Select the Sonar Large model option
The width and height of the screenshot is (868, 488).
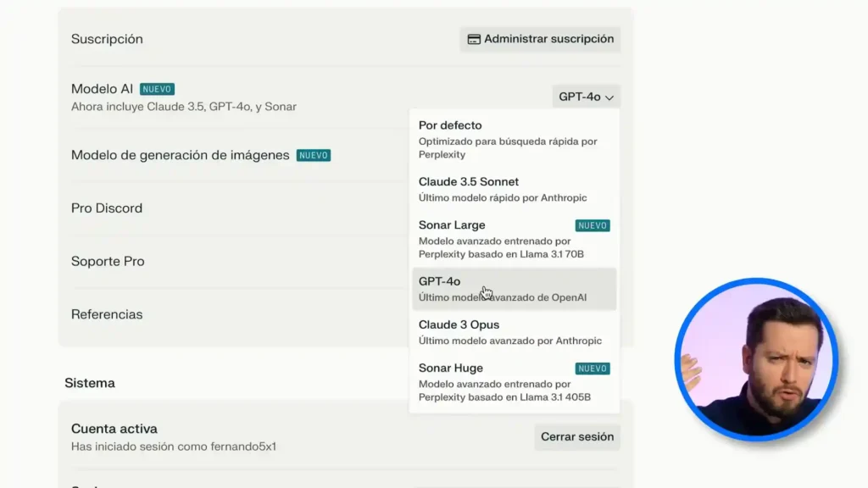pyautogui.click(x=515, y=239)
